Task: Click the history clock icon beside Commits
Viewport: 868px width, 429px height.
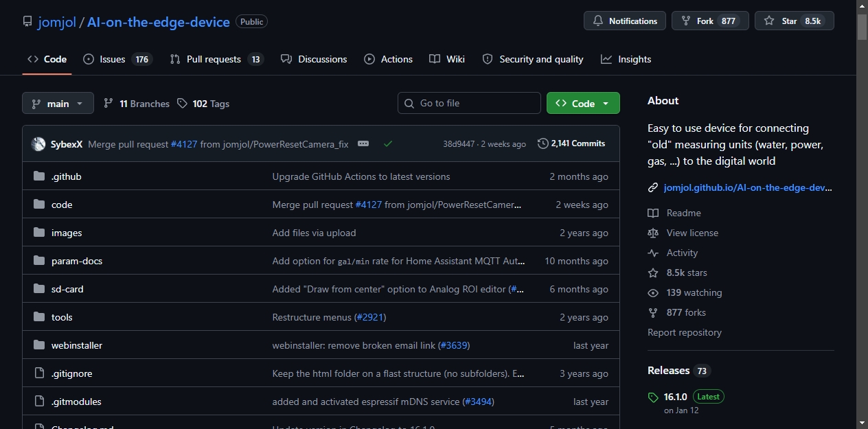Action: pyautogui.click(x=543, y=143)
